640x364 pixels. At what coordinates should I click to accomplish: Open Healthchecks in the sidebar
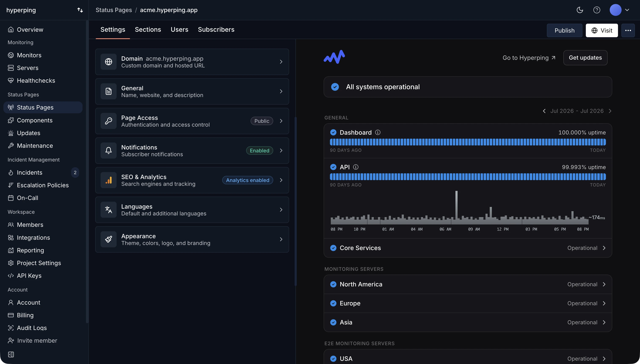pos(43,81)
